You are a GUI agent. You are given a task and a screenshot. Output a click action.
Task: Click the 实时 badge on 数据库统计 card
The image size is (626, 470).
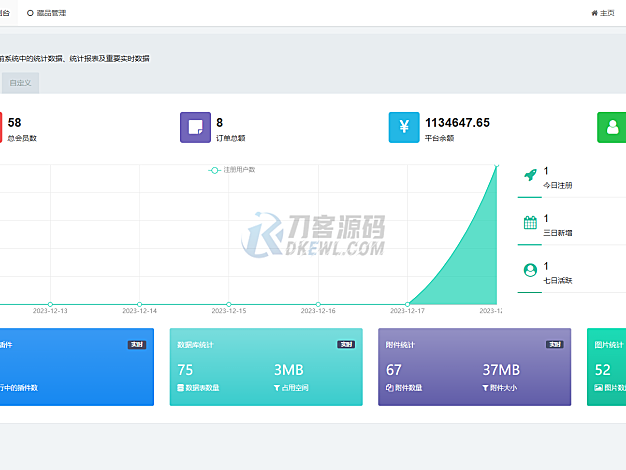[345, 344]
